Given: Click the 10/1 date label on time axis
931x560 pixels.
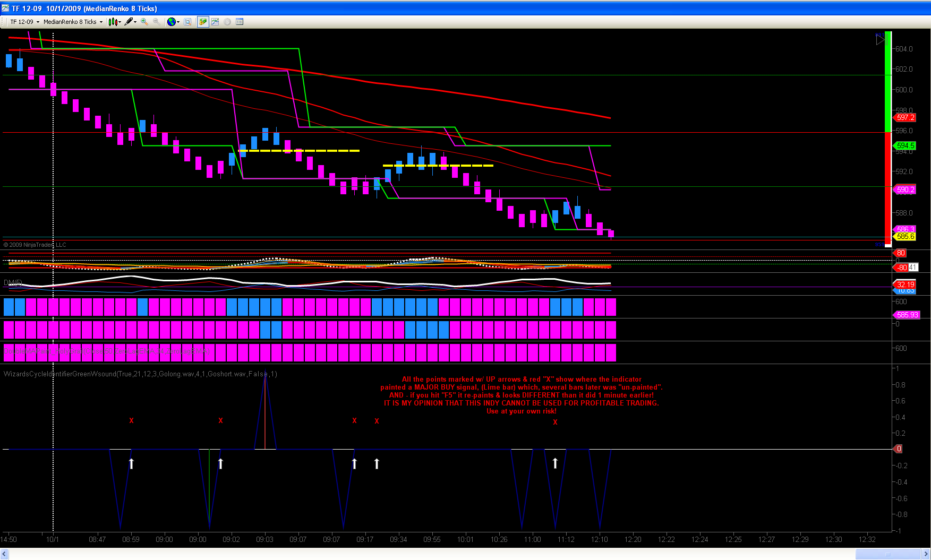Looking at the screenshot, I should (x=53, y=539).
